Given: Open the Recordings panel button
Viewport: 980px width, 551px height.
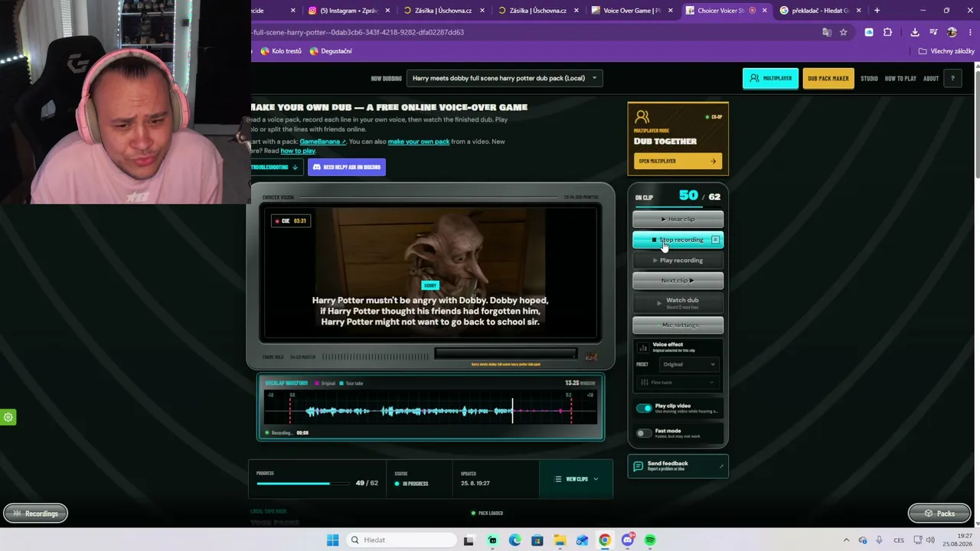Looking at the screenshot, I should [x=35, y=514].
